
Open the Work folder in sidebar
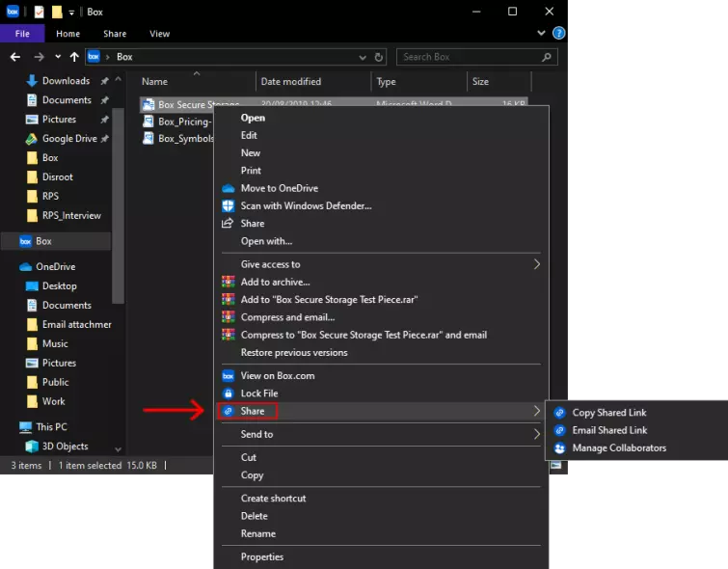coord(53,401)
